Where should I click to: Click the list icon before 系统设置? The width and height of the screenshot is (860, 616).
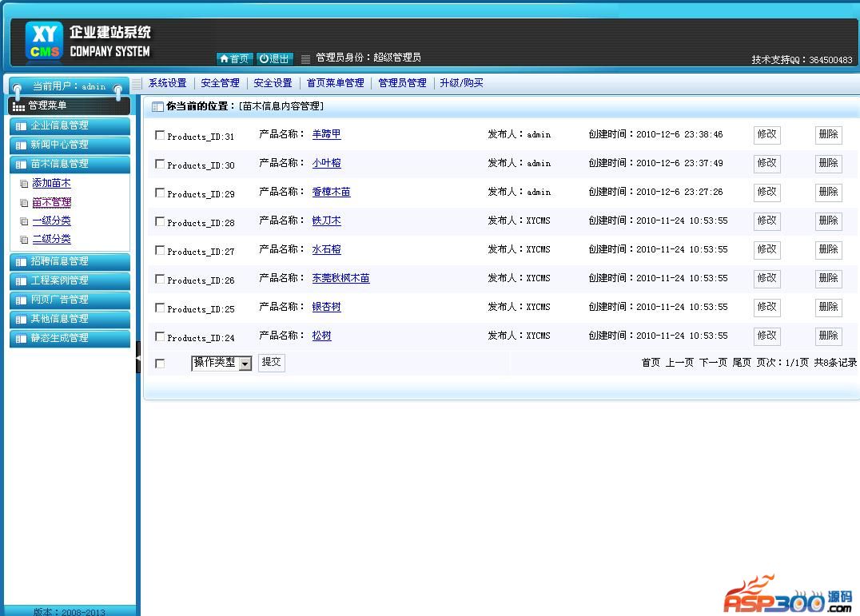(x=137, y=83)
